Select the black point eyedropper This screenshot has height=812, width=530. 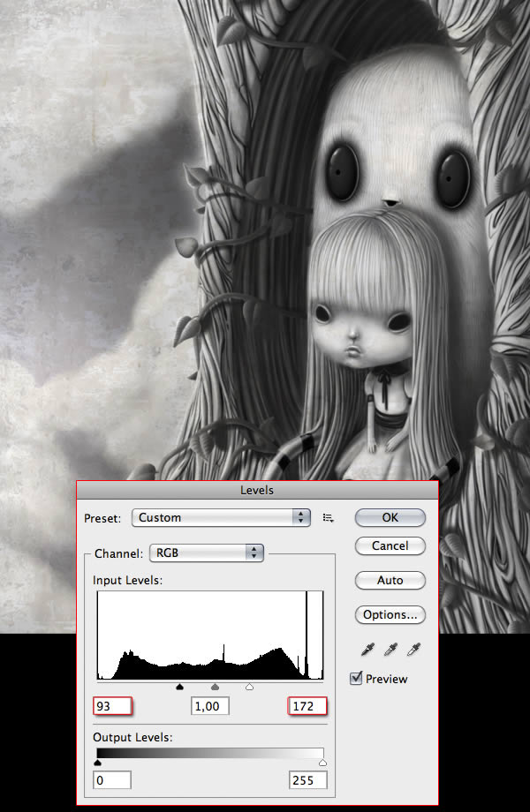tap(367, 650)
